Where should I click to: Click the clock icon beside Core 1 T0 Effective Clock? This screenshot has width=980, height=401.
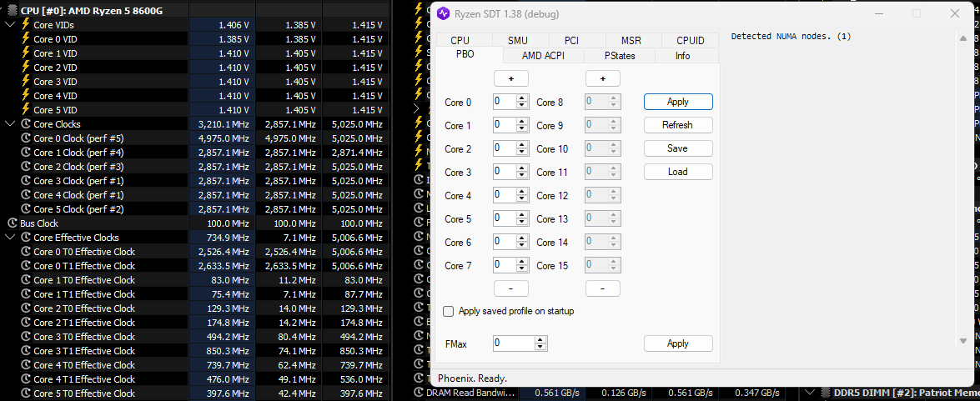(x=26, y=280)
